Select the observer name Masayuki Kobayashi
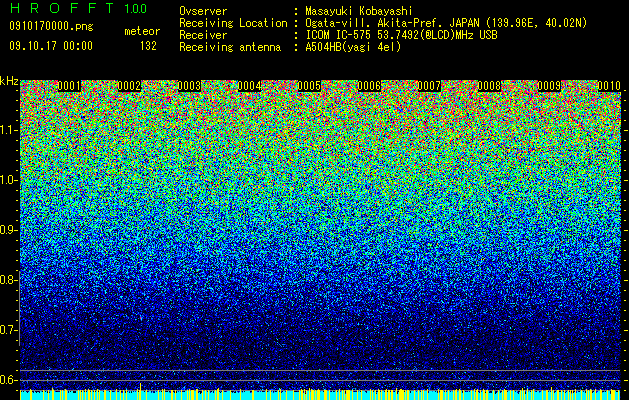 click(359, 11)
